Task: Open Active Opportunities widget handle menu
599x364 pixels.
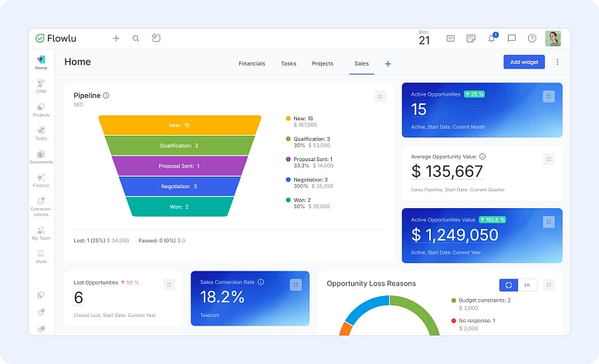Action: click(x=549, y=96)
